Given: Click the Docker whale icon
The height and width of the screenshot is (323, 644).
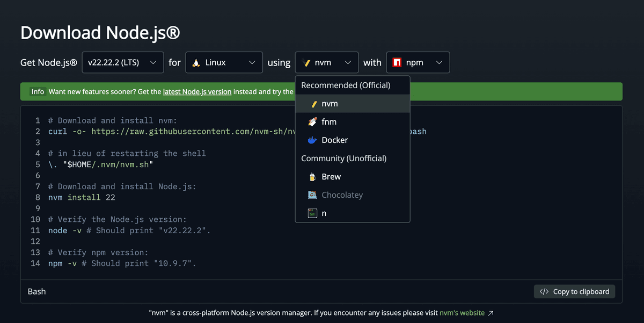Looking at the screenshot, I should click(x=312, y=140).
